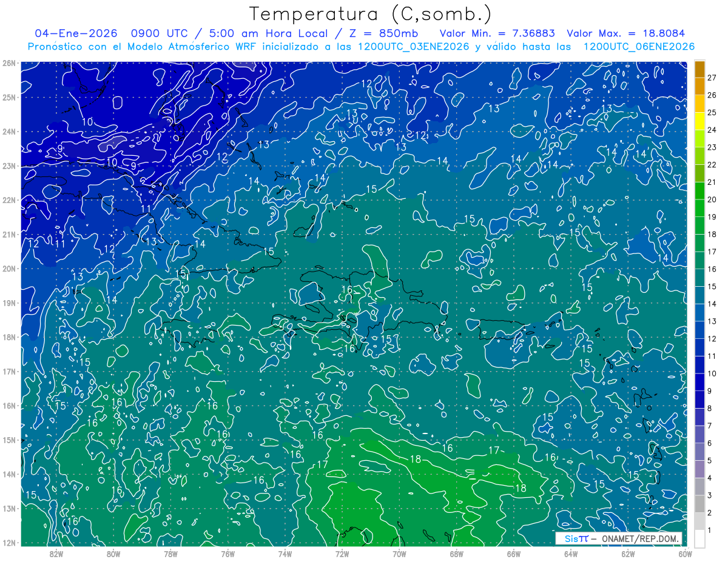Screen dimensions: 728x562
Task: Click the white color bar swatch below the 1 label
Action: click(x=699, y=538)
